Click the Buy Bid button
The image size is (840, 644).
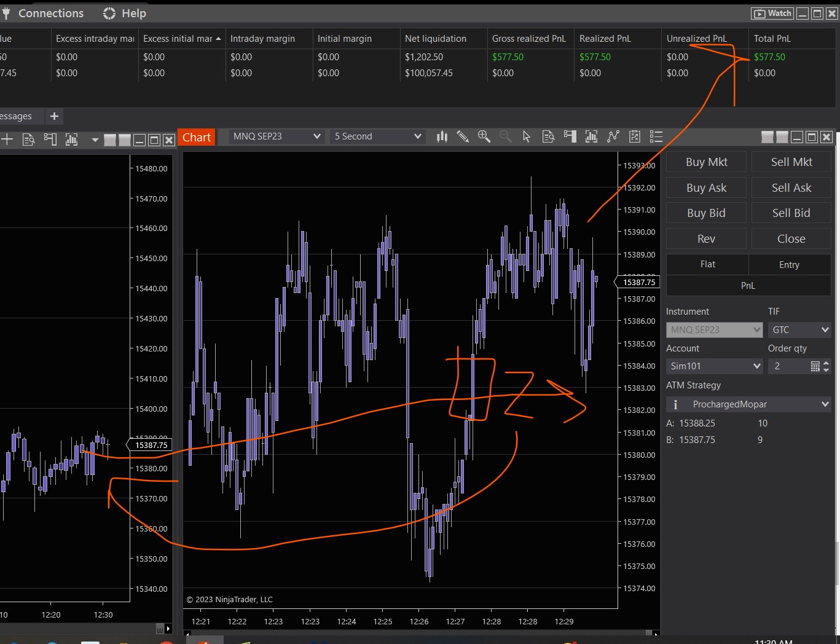(x=707, y=213)
